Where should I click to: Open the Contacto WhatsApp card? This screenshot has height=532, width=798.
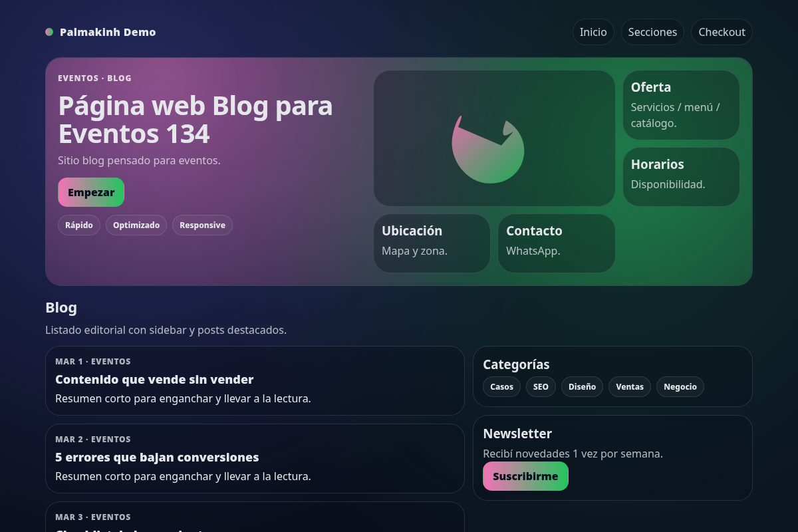tap(556, 243)
